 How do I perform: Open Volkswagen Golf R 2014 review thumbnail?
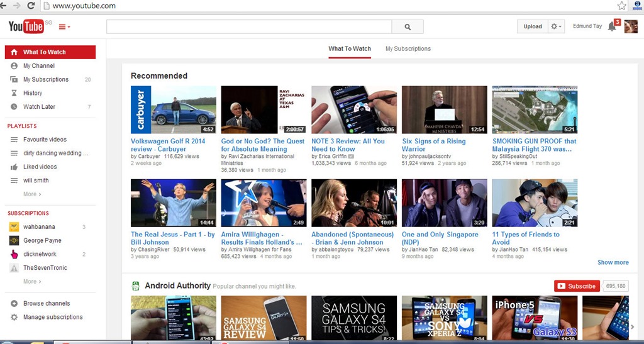[x=174, y=109]
